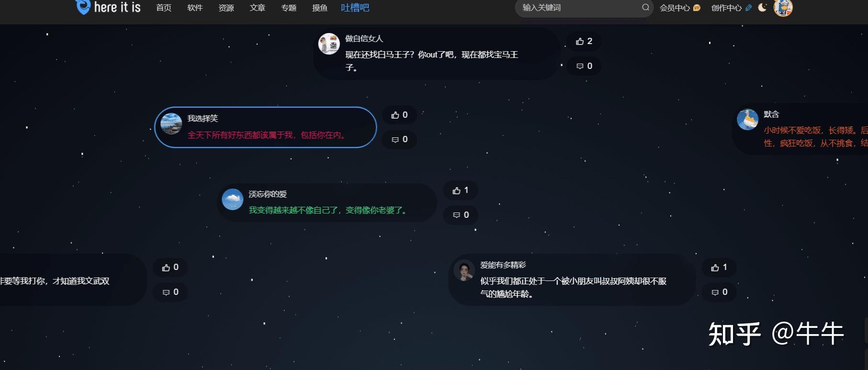Screen dimensions: 868x370
Task: Open the 首页 navigation item
Action: pos(164,8)
